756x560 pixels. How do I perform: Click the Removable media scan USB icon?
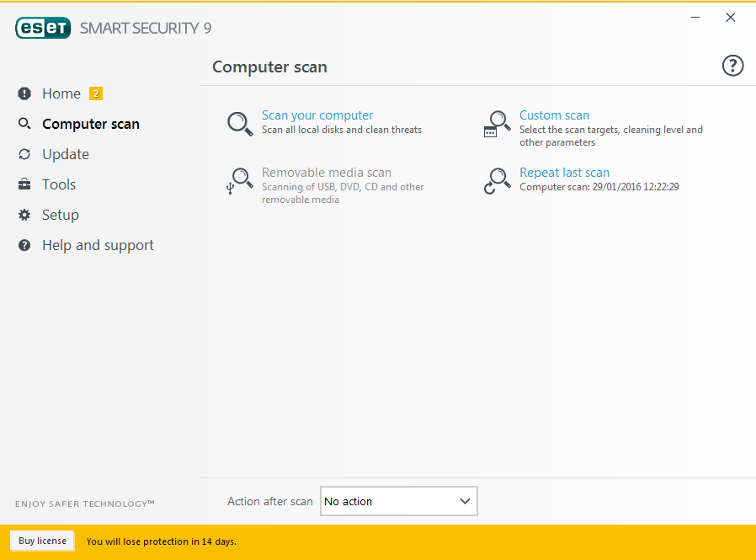(x=240, y=181)
